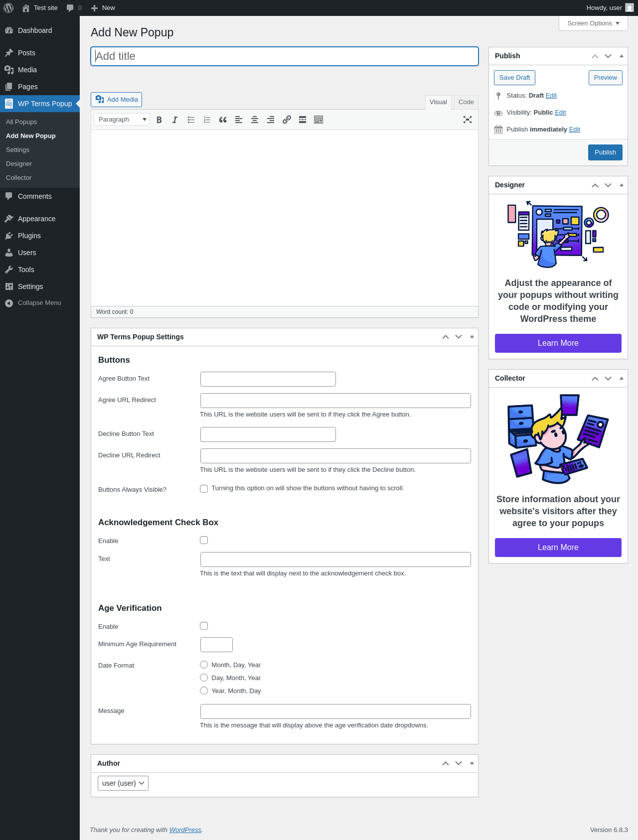Click the Publish button
Viewport: 638px width, 840px height.
(605, 152)
